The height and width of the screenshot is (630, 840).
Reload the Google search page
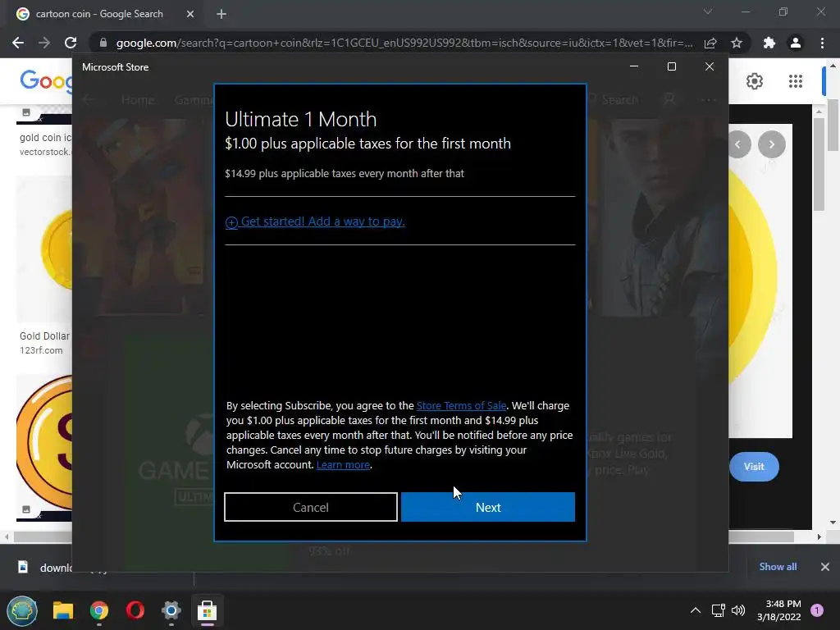71,43
